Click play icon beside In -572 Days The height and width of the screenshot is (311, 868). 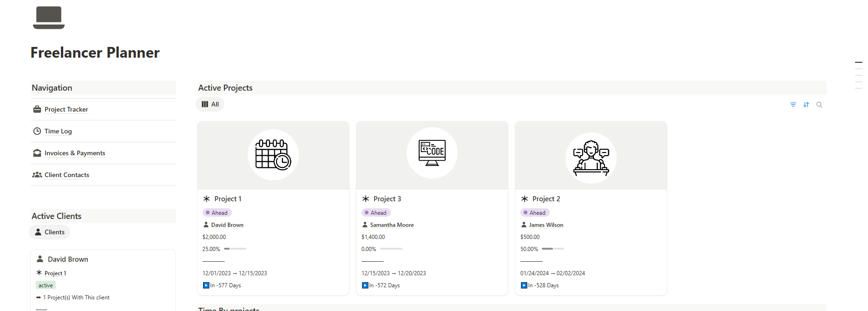click(x=365, y=285)
